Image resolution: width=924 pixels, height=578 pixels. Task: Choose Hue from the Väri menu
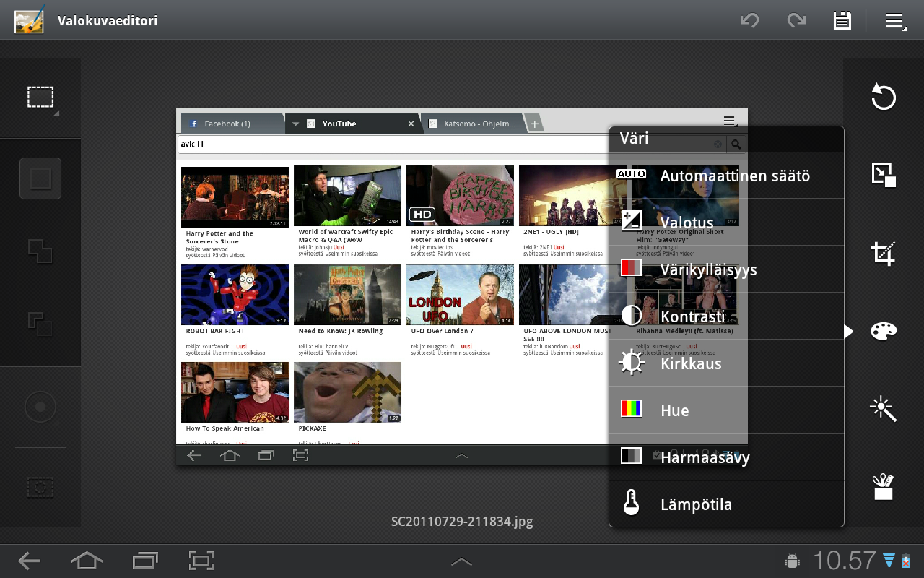[x=726, y=410]
